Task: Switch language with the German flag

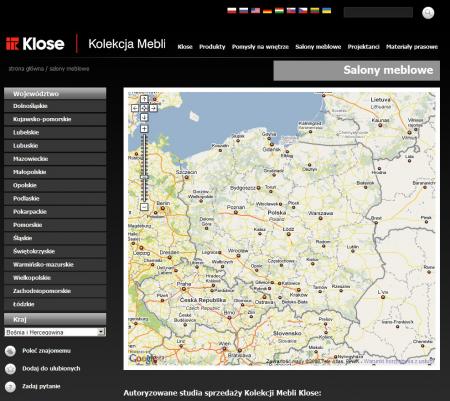Action: tap(267, 11)
